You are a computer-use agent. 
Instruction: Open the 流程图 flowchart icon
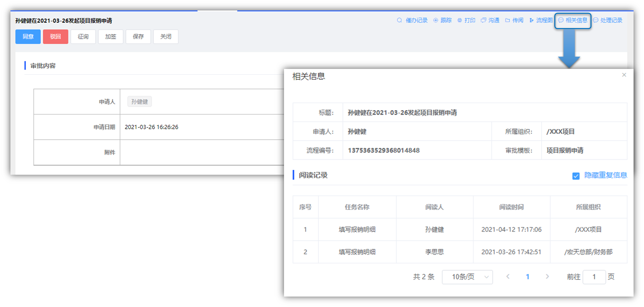click(x=532, y=20)
